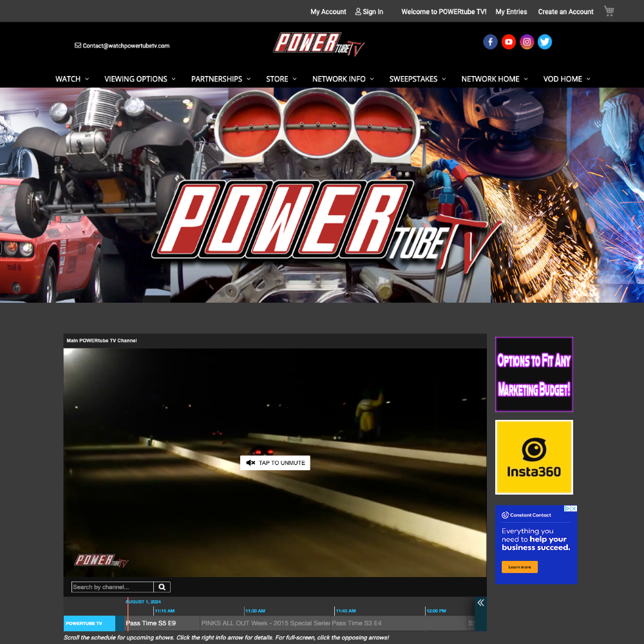Click the large POWERtube TV hero banner
This screenshot has width=644, height=644.
coord(322,195)
